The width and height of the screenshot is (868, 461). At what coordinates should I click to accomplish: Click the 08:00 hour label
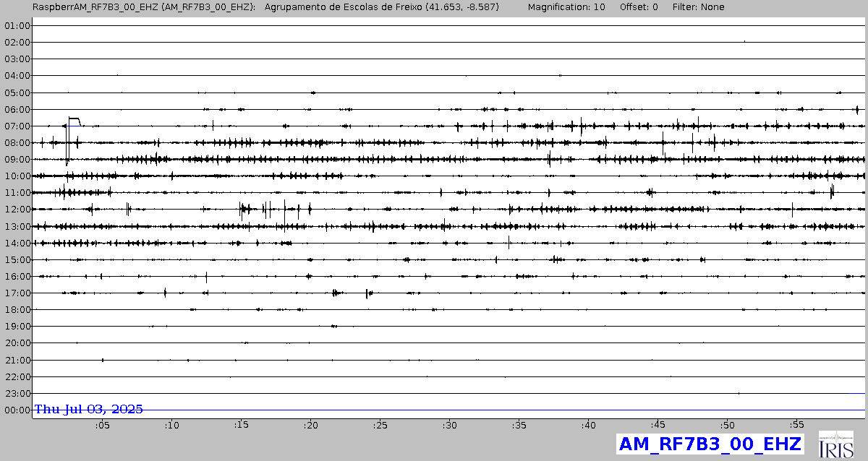point(17,142)
